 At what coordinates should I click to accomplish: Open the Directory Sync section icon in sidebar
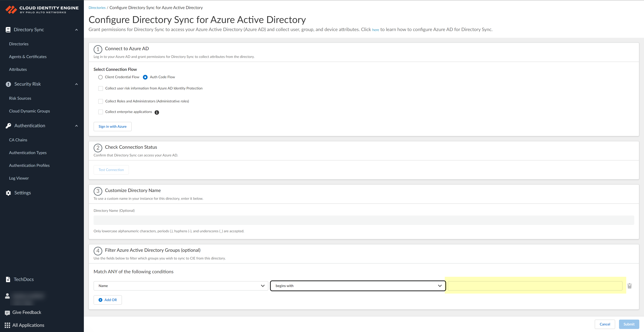(8, 30)
